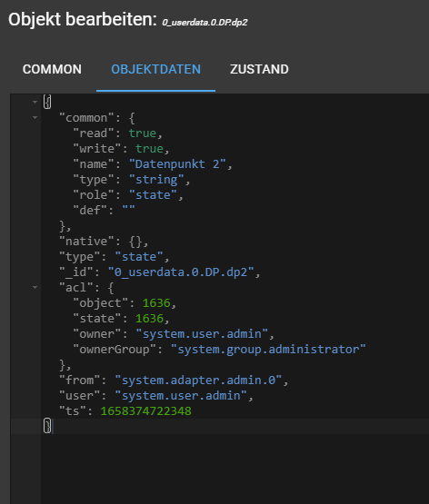Collapse the "acl" block fold arrow

(x=35, y=287)
